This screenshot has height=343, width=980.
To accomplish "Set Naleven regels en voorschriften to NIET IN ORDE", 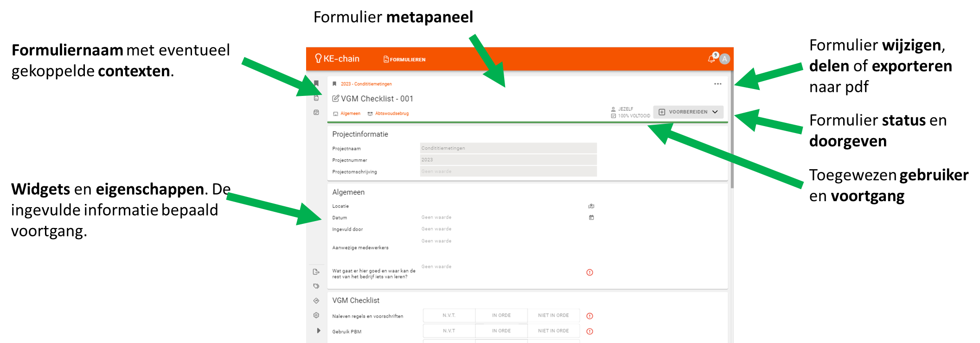I will tap(553, 315).
